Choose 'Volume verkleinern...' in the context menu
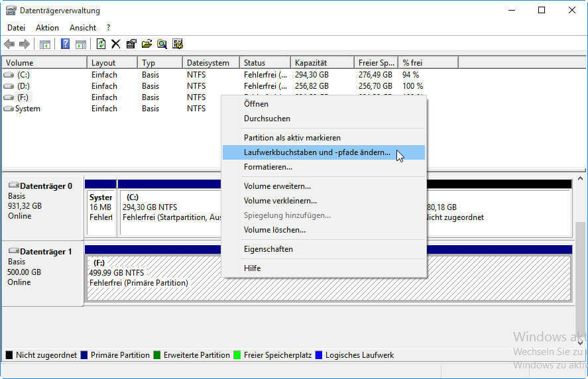This screenshot has height=379, width=588. (x=280, y=201)
